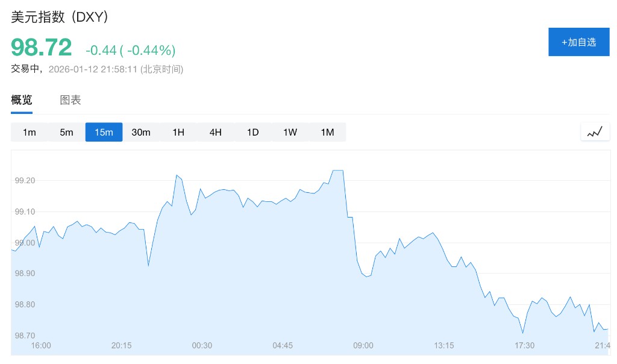This screenshot has width=617, height=364.
Task: Switch to the 概览 tab
Action: pyautogui.click(x=22, y=100)
